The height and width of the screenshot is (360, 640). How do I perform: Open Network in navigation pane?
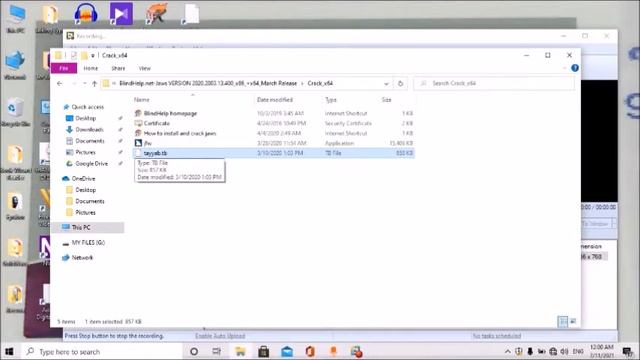[x=82, y=258]
